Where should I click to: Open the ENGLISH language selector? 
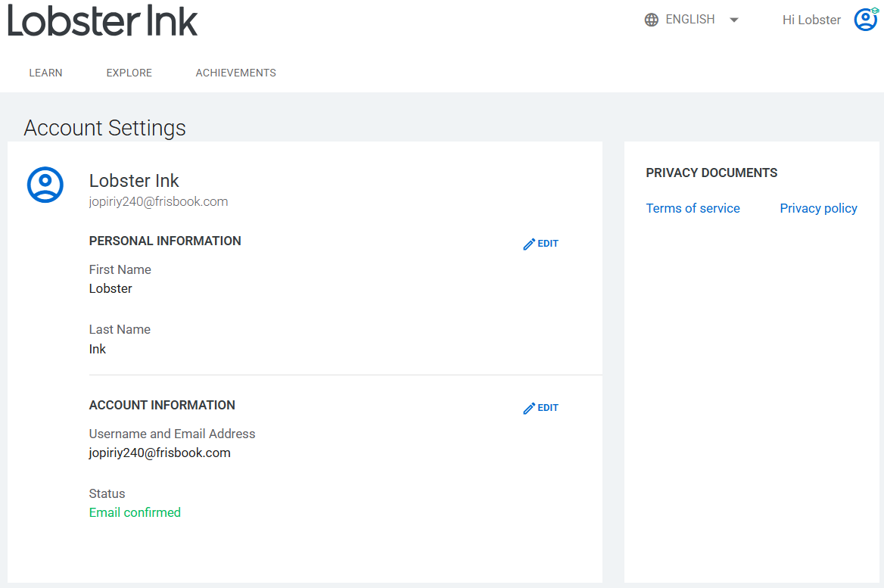pyautogui.click(x=689, y=20)
